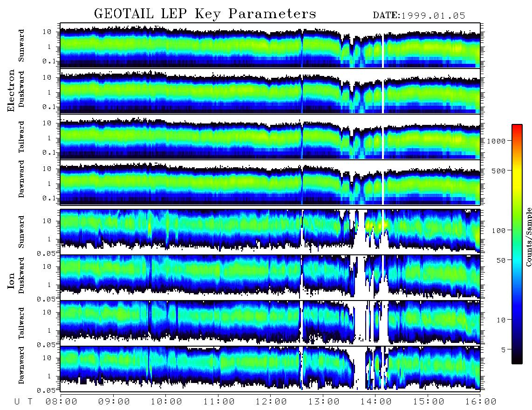Click the 08:00 time tick label

click(61, 402)
